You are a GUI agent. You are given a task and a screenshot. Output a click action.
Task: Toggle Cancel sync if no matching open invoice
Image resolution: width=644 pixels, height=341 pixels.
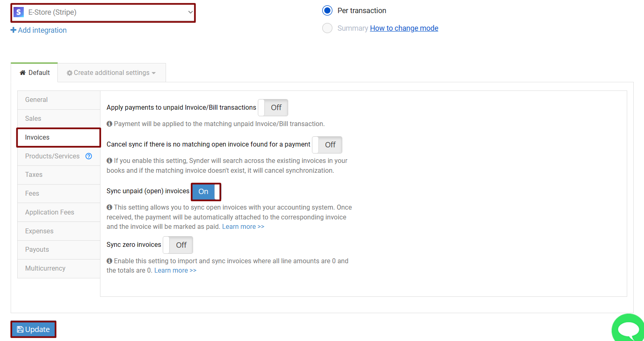point(327,145)
